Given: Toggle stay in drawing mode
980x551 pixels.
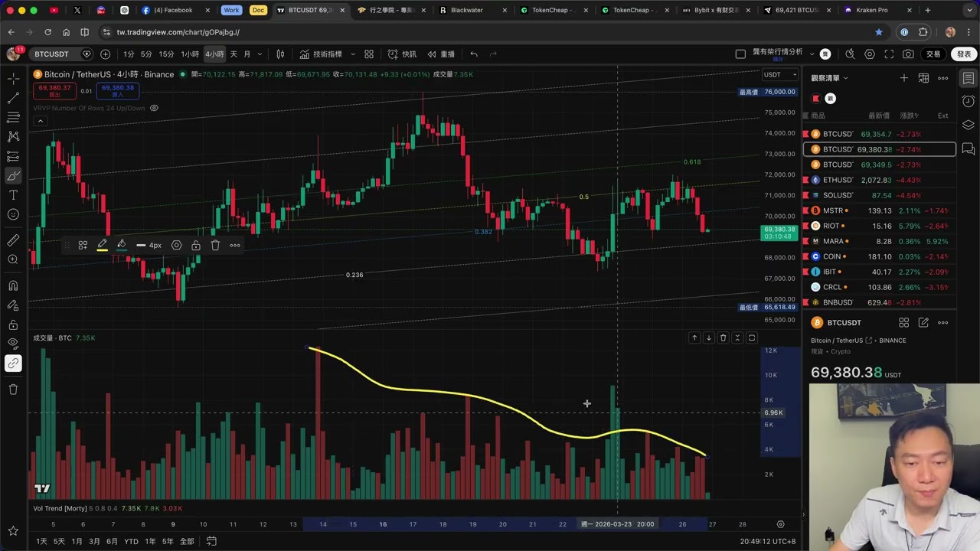Looking at the screenshot, I should click(x=13, y=305).
